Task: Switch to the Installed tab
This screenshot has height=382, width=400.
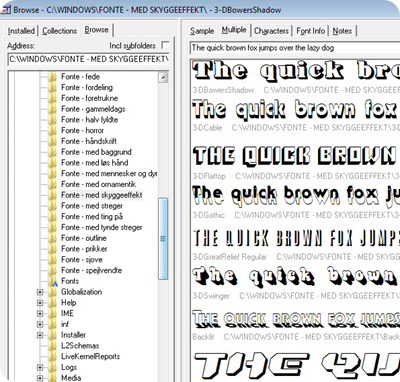Action: 21,31
